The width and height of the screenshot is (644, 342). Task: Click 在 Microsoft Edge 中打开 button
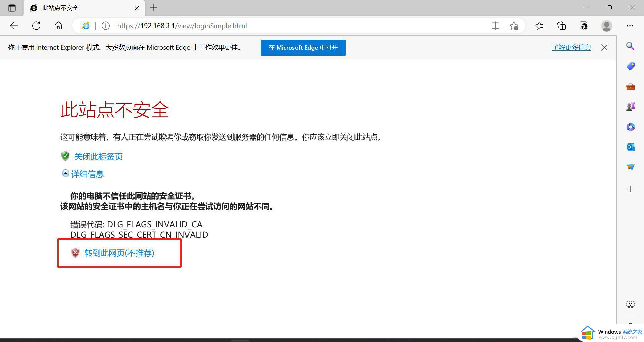[x=303, y=48]
